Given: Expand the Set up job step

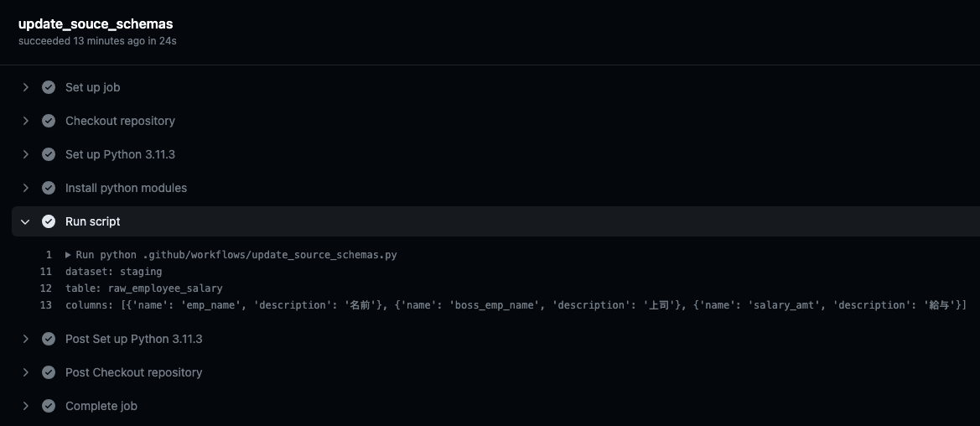Looking at the screenshot, I should [x=26, y=87].
